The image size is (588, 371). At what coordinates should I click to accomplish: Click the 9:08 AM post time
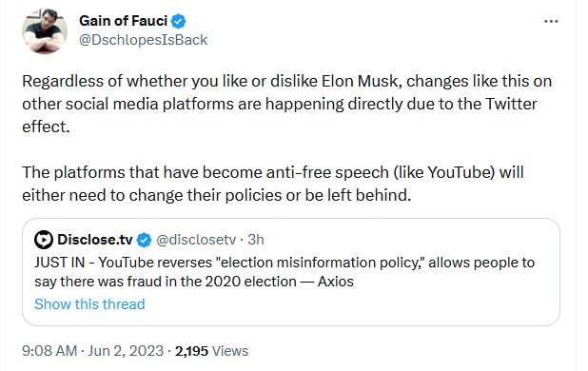pos(49,351)
